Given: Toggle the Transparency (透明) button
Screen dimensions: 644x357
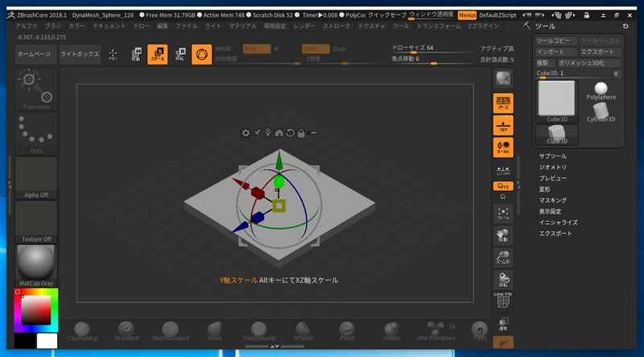Looking at the screenshot, I should point(503,324).
